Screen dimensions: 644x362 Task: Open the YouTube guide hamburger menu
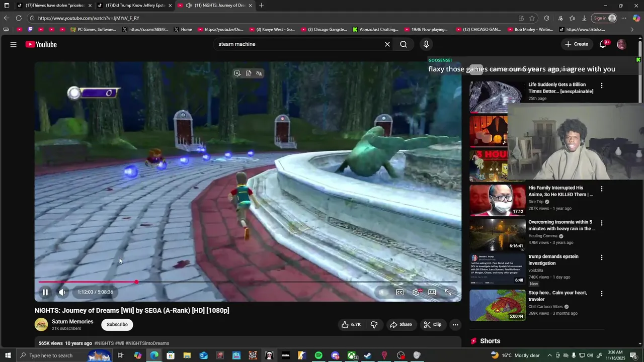(x=14, y=44)
